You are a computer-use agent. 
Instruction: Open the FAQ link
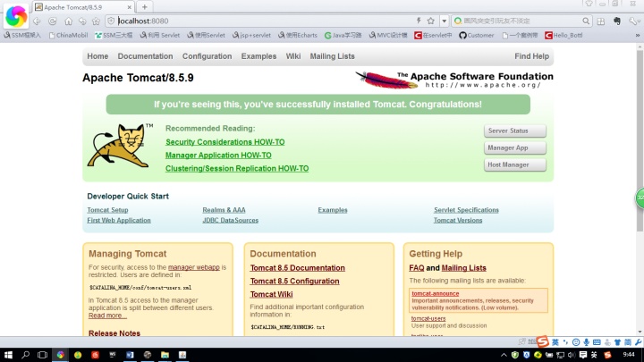click(417, 268)
